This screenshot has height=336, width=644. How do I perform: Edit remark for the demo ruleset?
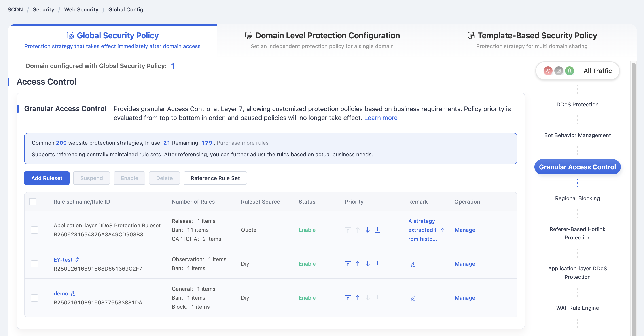click(x=413, y=298)
